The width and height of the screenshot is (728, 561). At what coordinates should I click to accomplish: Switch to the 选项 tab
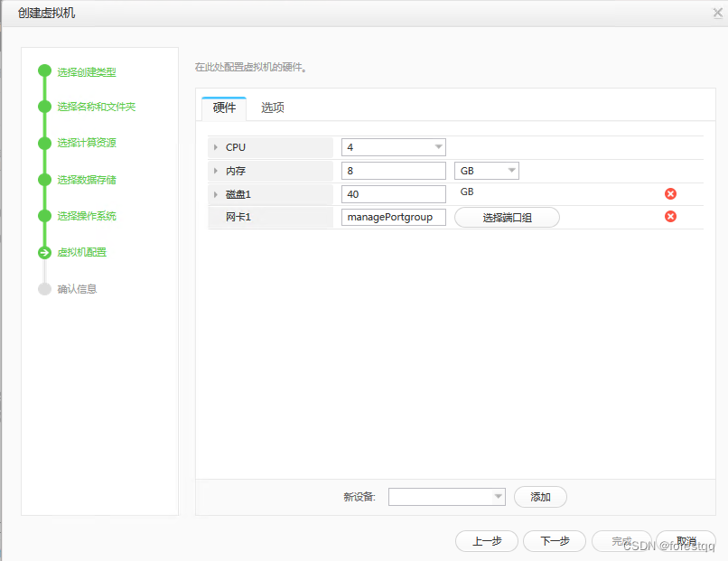(273, 108)
